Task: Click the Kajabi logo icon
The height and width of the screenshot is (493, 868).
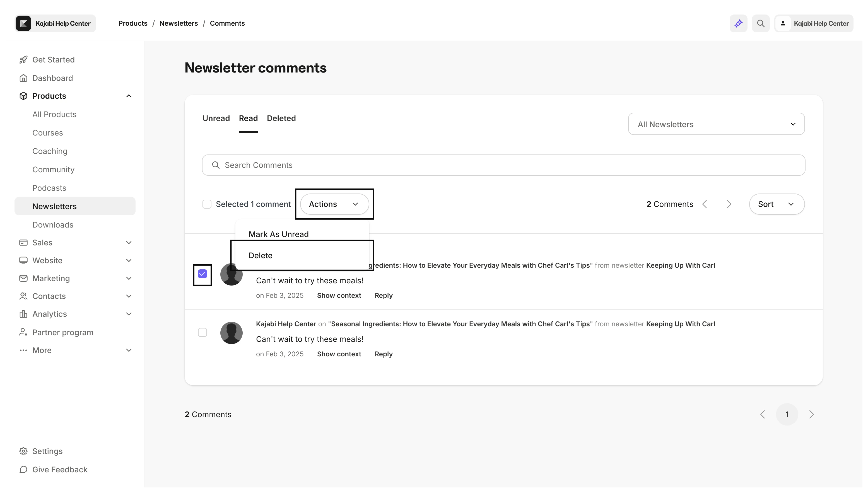Action: tap(23, 23)
